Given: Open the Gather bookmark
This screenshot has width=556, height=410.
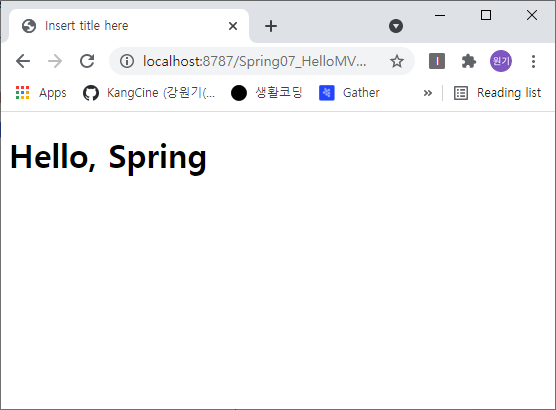Looking at the screenshot, I should [x=349, y=93].
